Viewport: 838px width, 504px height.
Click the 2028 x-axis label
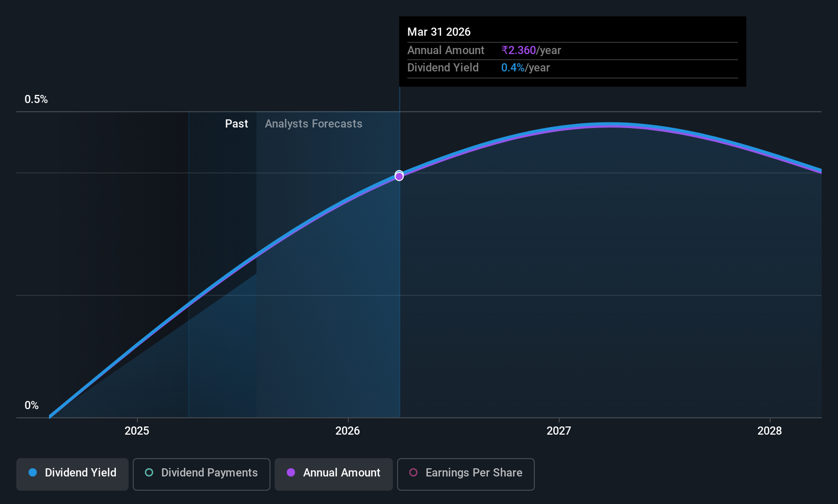coord(770,431)
